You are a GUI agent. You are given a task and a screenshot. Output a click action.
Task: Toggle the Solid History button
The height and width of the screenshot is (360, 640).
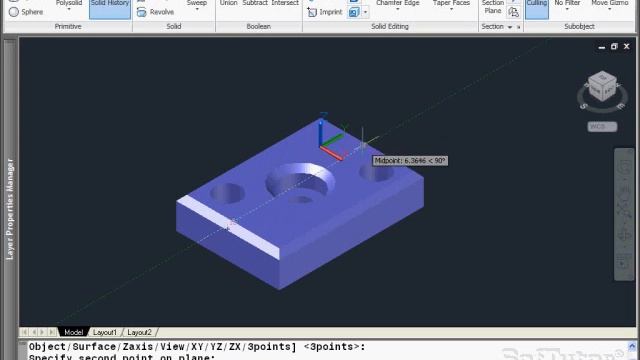[x=110, y=9]
